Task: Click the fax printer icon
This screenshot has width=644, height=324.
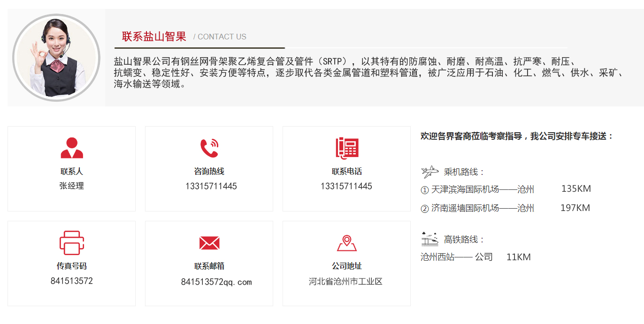Action: point(71,243)
